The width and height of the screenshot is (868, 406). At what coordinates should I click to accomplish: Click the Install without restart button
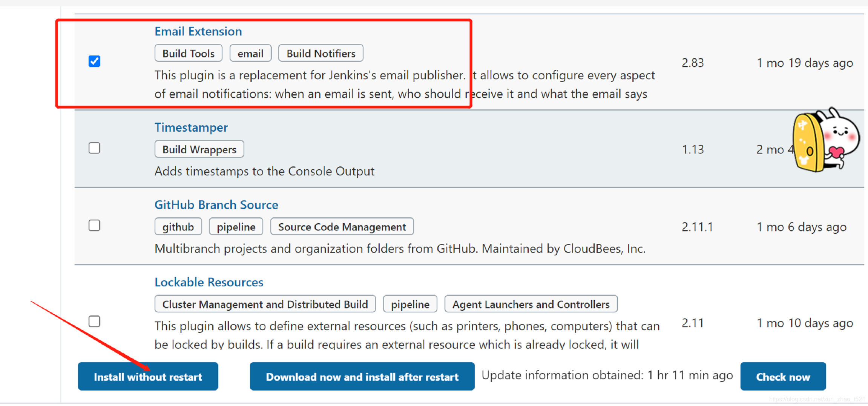pyautogui.click(x=148, y=377)
